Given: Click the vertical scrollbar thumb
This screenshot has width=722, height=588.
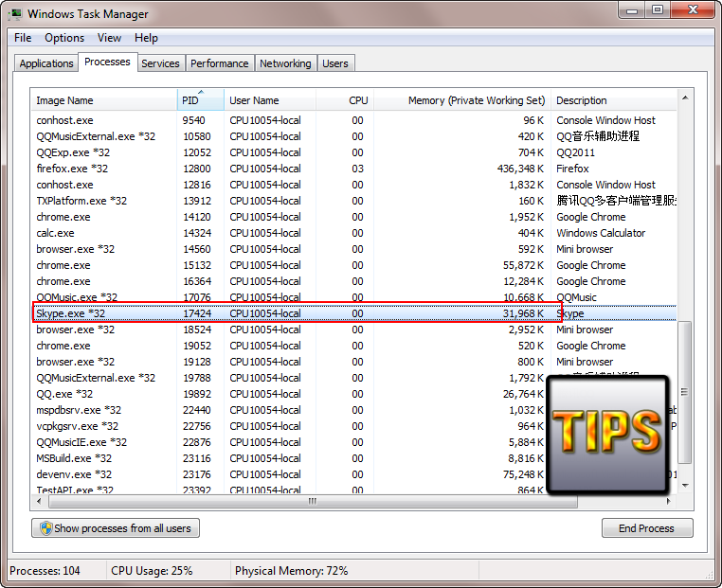Looking at the screenshot, I should pyautogui.click(x=685, y=392).
